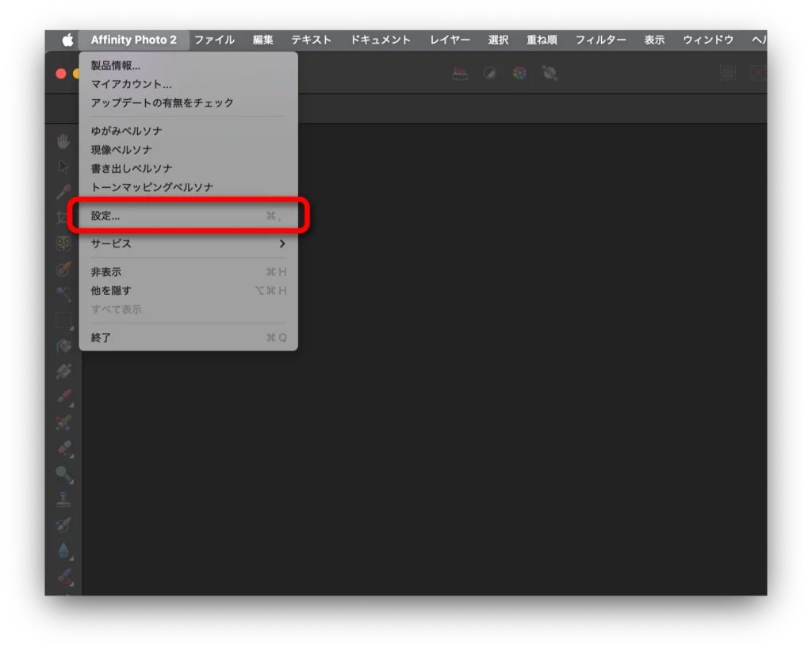Choose アップデートの有無をチェック
Screen dimensions: 812x651
coord(163,103)
